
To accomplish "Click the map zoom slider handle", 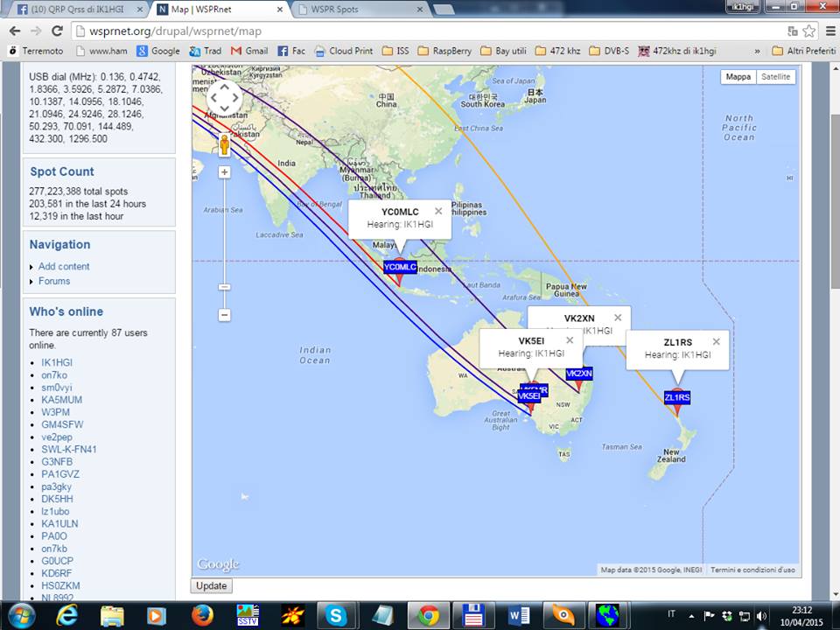I will coord(225,287).
